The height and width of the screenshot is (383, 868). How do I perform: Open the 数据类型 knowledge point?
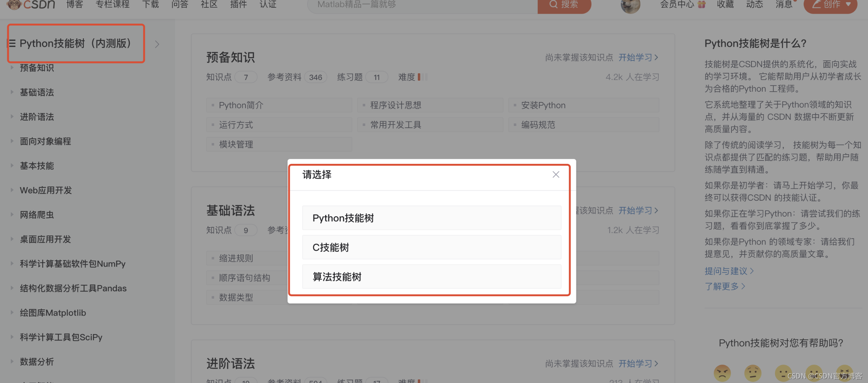(x=247, y=297)
